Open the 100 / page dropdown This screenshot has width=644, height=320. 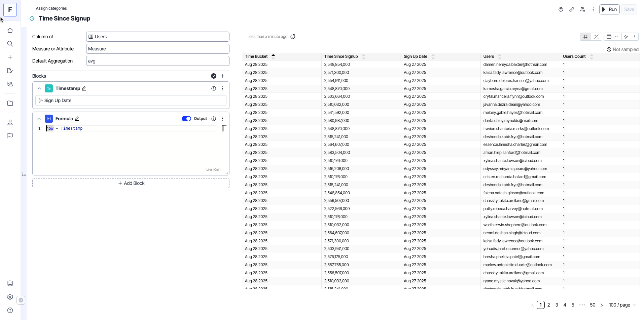[622, 305]
